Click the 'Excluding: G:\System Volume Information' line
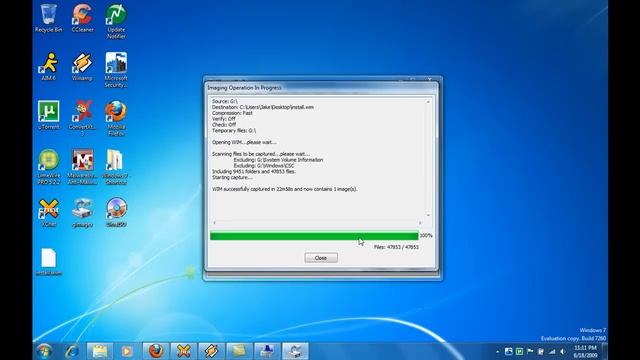 coord(278,160)
